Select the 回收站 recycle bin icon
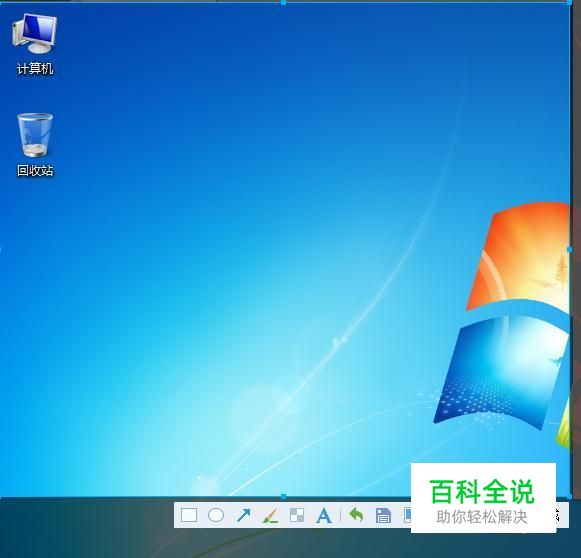The image size is (581, 558). click(35, 145)
